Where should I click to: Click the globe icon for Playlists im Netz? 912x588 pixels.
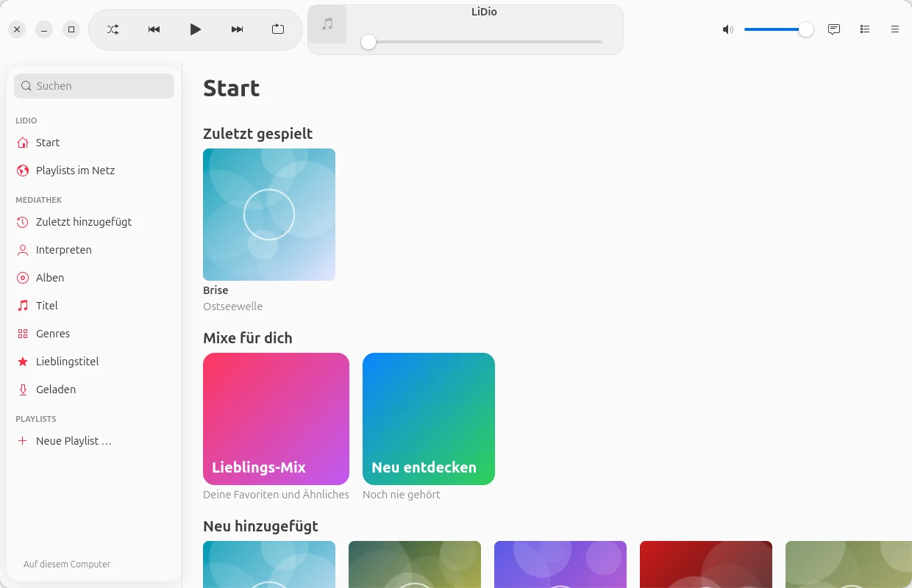(x=23, y=171)
